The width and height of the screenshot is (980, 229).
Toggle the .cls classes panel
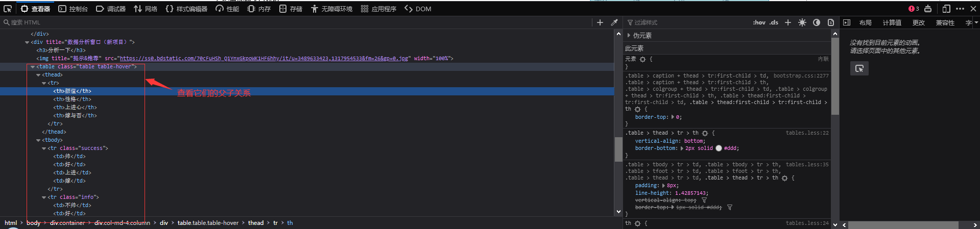[774, 22]
